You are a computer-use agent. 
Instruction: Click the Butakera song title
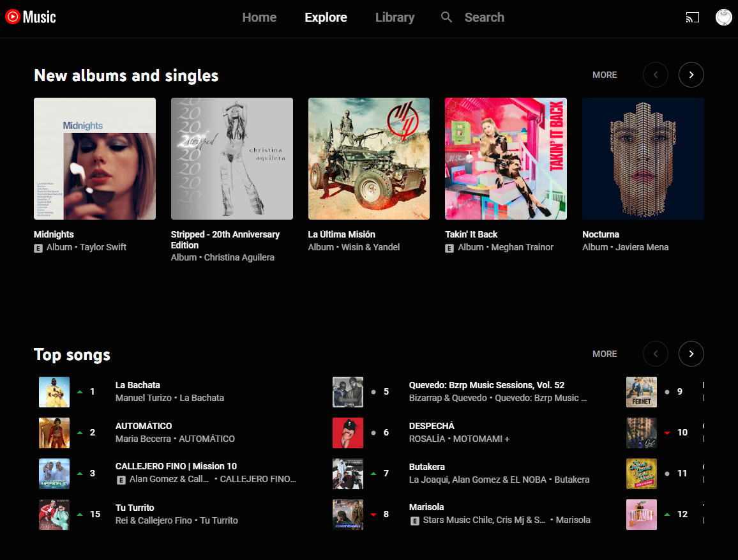[x=427, y=467]
